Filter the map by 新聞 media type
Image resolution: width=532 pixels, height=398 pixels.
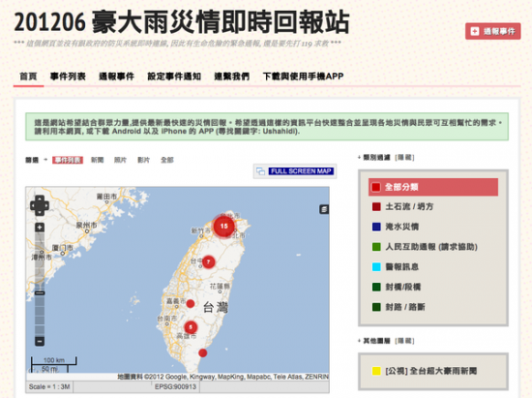click(x=98, y=160)
